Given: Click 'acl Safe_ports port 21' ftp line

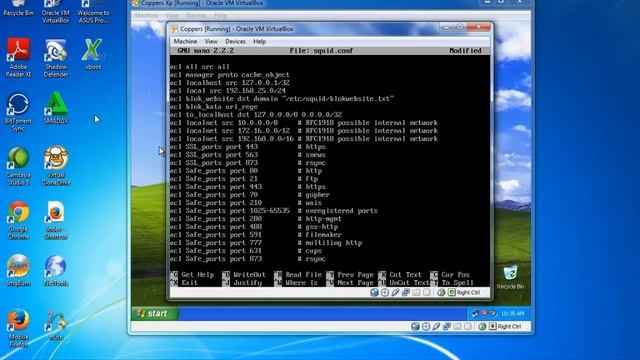Looking at the screenshot, I should [244, 179].
